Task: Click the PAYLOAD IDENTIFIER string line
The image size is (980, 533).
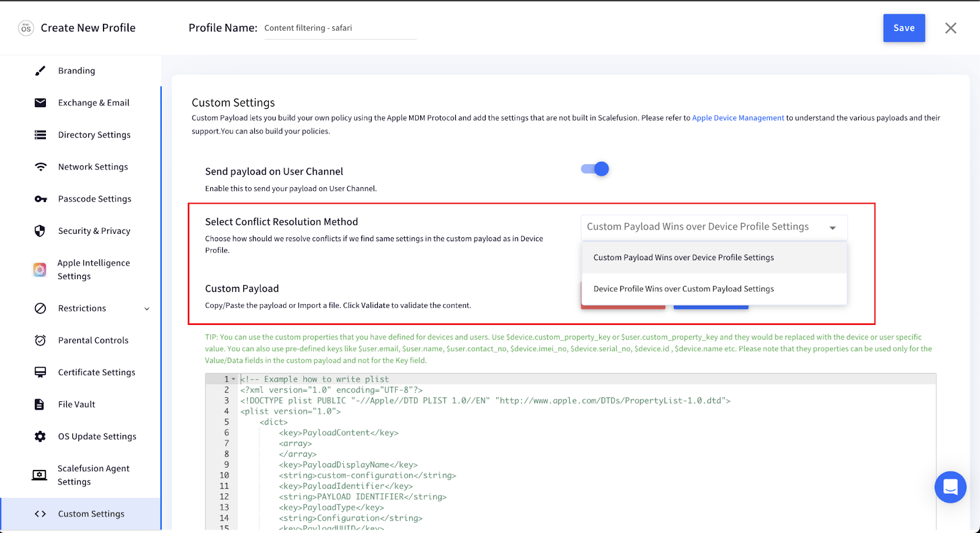Action: point(363,497)
